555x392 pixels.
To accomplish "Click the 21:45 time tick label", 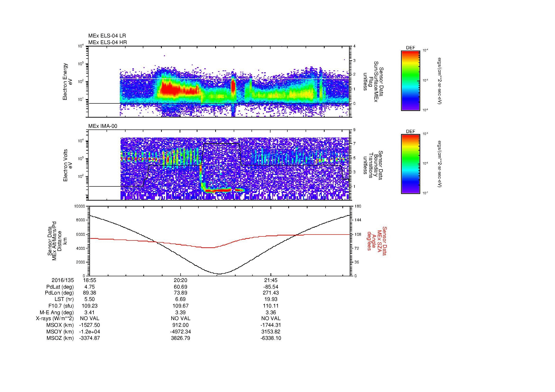I will tap(271, 280).
